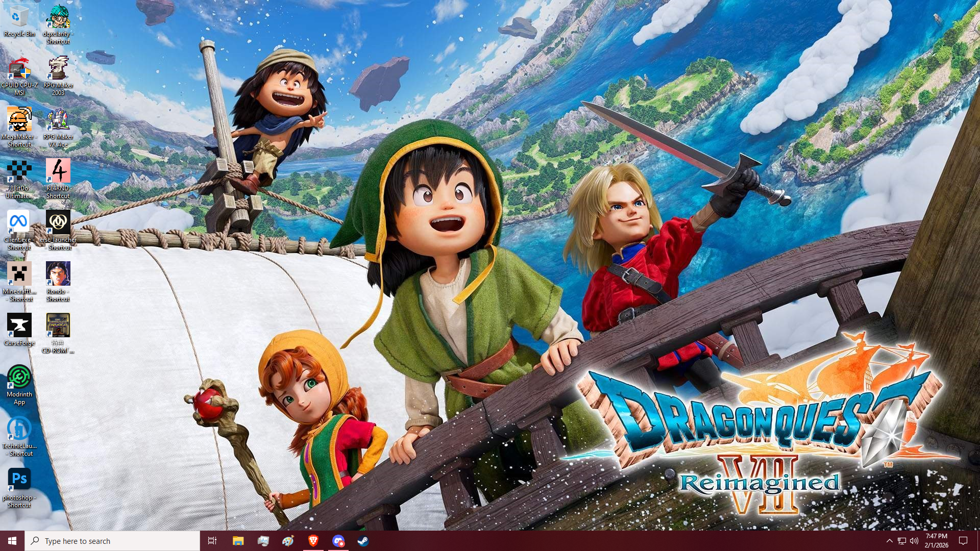Open the notification Action Center
The height and width of the screenshot is (551, 980).
pos(963,541)
